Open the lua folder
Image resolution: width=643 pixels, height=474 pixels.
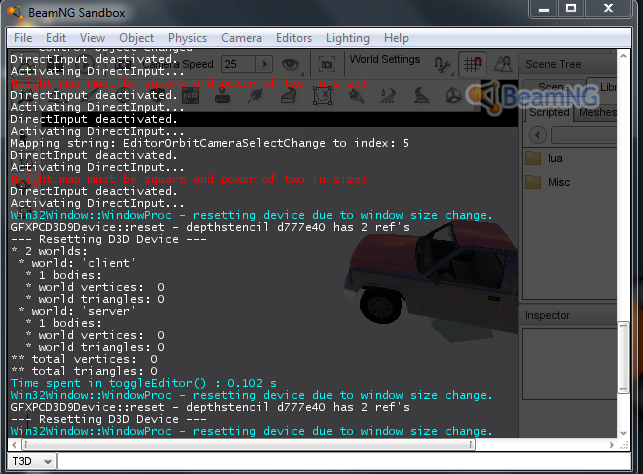point(545,158)
